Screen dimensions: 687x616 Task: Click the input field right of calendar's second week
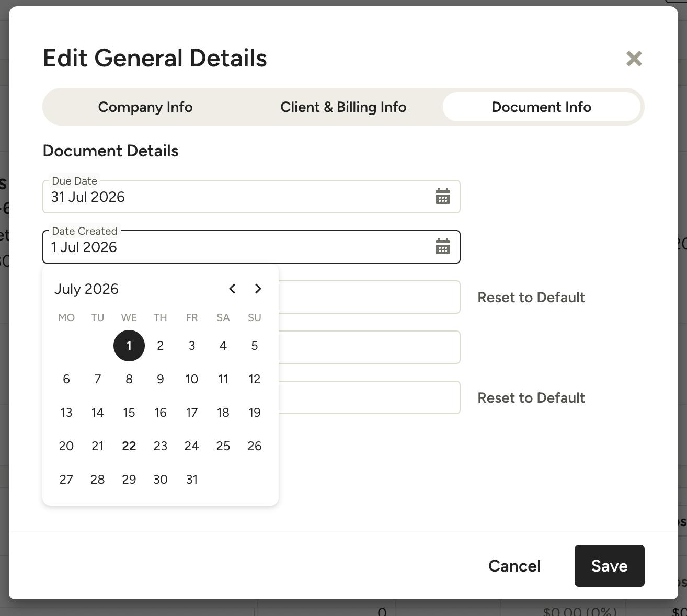coord(369,347)
